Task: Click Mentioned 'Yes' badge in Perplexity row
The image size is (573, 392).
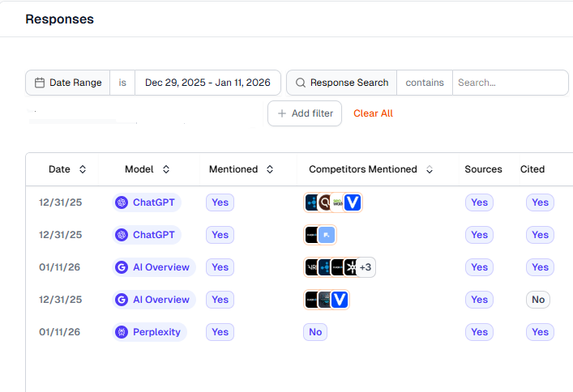Action: [220, 332]
